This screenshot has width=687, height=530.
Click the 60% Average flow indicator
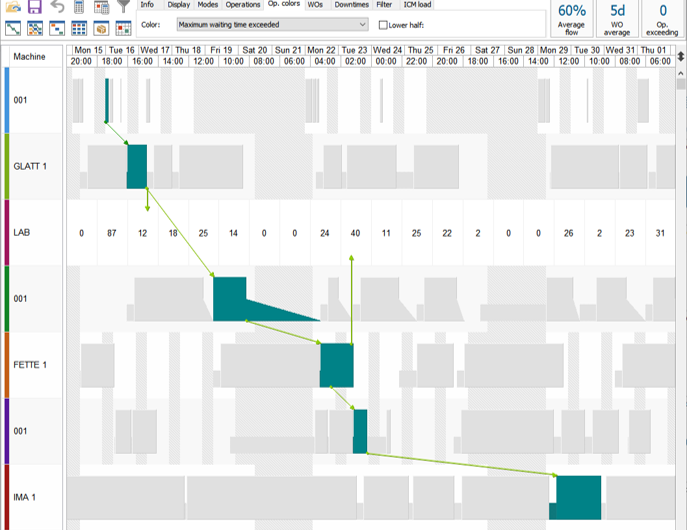[572, 18]
